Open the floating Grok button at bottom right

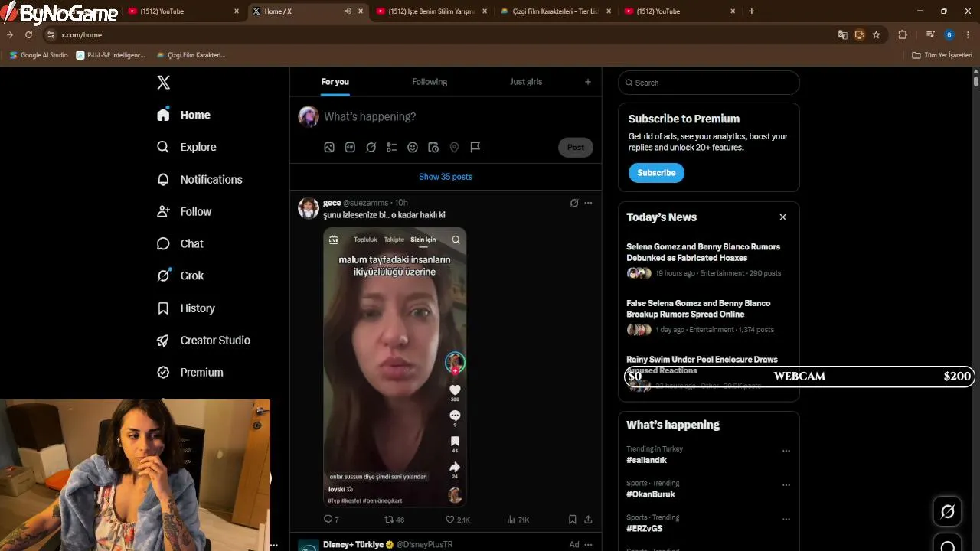[948, 511]
